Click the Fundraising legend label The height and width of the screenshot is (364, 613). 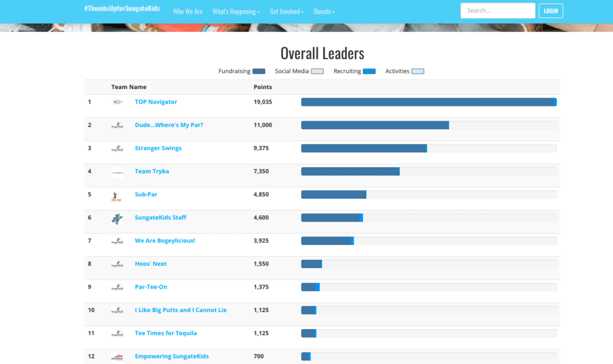tap(234, 71)
